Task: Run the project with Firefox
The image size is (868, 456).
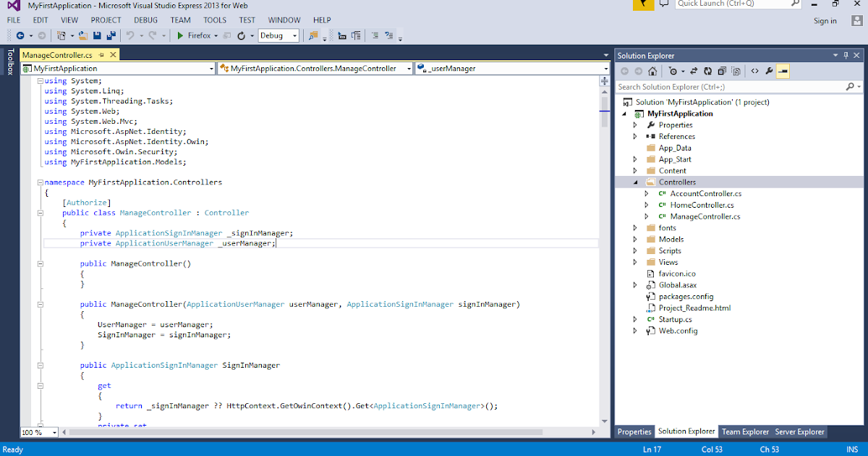Action: pyautogui.click(x=195, y=35)
